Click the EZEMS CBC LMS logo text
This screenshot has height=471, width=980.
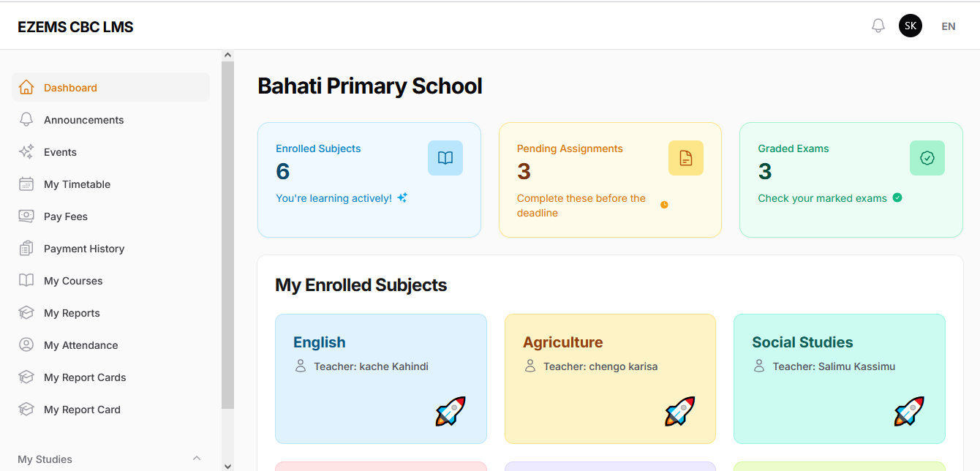[x=75, y=27]
